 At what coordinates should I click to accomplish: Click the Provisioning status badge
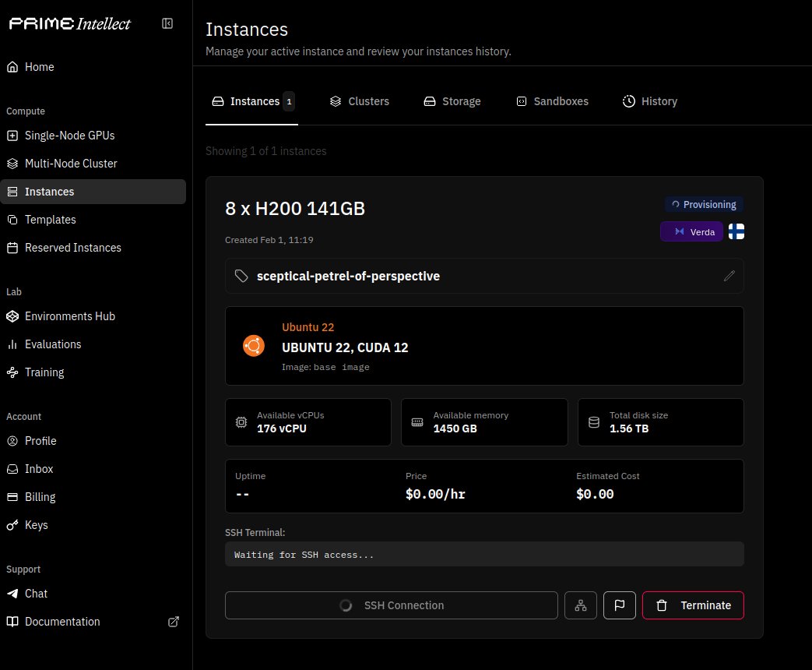click(x=703, y=204)
